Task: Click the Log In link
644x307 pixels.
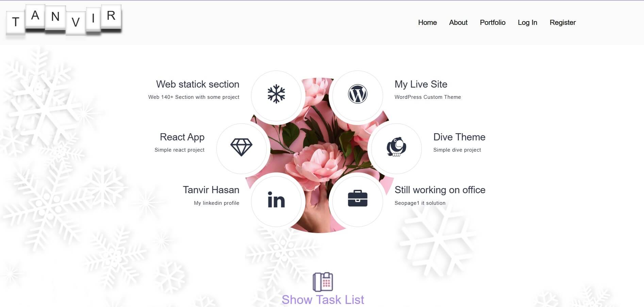Action: coord(527,22)
